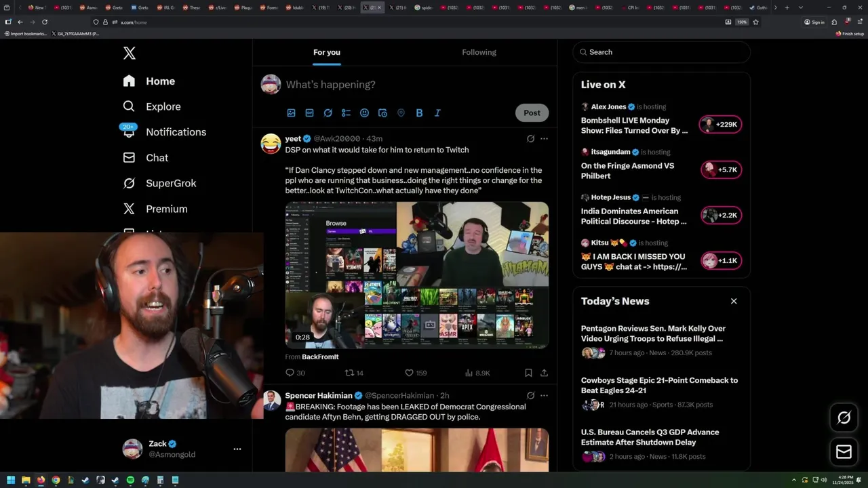Open yeet's profile avatar
Image resolution: width=868 pixels, height=488 pixels.
[x=271, y=143]
